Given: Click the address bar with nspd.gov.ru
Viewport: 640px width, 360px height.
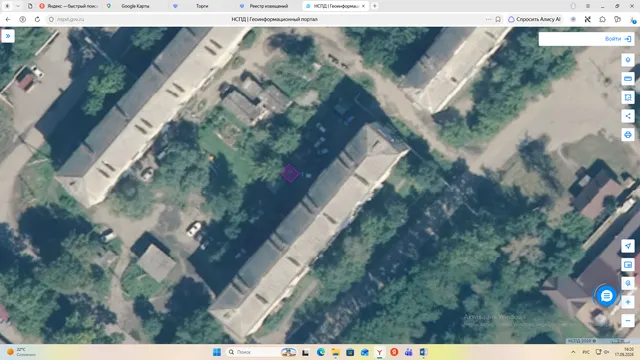Looking at the screenshot, I should coord(71,19).
